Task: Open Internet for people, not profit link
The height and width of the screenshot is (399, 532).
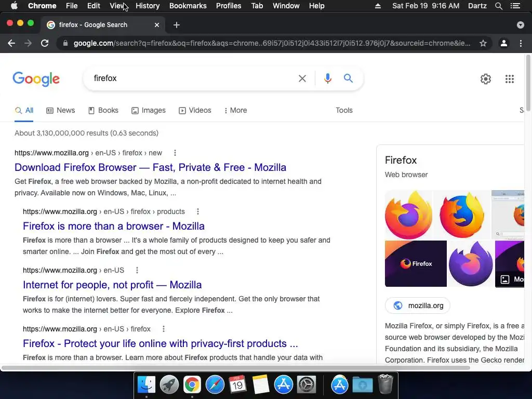Action: click(112, 285)
